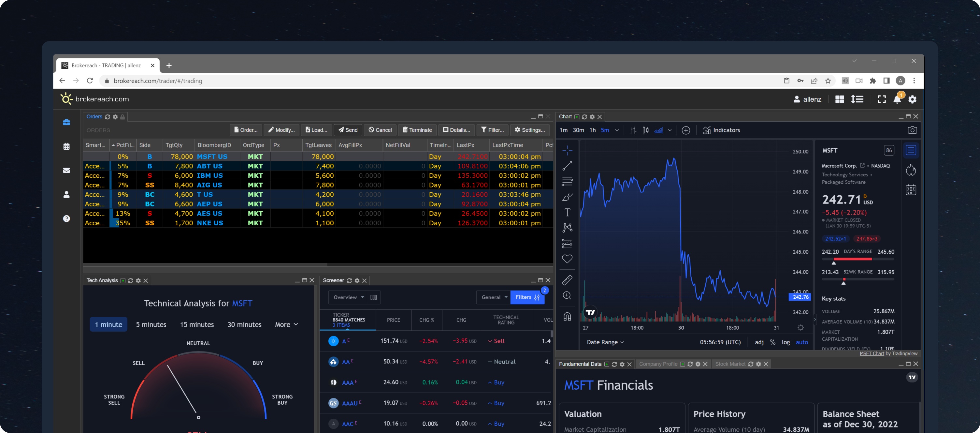Screen dimensions: 980x433
Task: Click the briefcase icon in left sidebar
Action: tap(66, 122)
